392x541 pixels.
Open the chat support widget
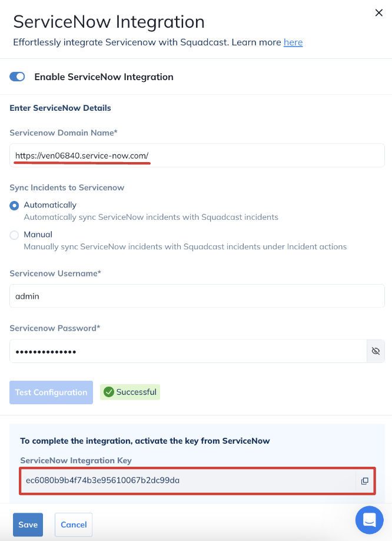370,520
